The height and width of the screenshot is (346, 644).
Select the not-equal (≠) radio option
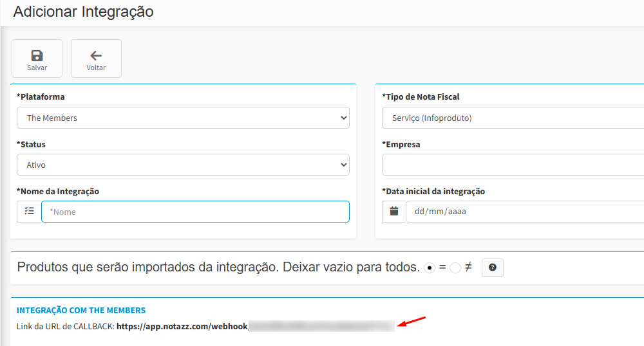click(455, 268)
